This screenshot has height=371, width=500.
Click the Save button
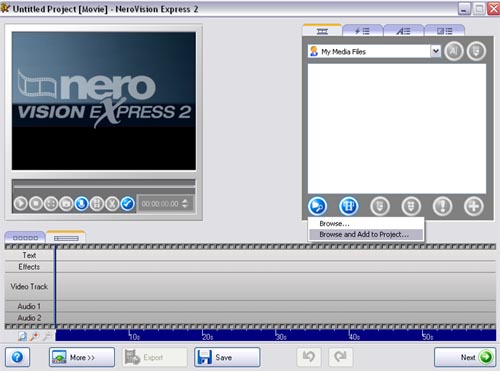pos(227,357)
